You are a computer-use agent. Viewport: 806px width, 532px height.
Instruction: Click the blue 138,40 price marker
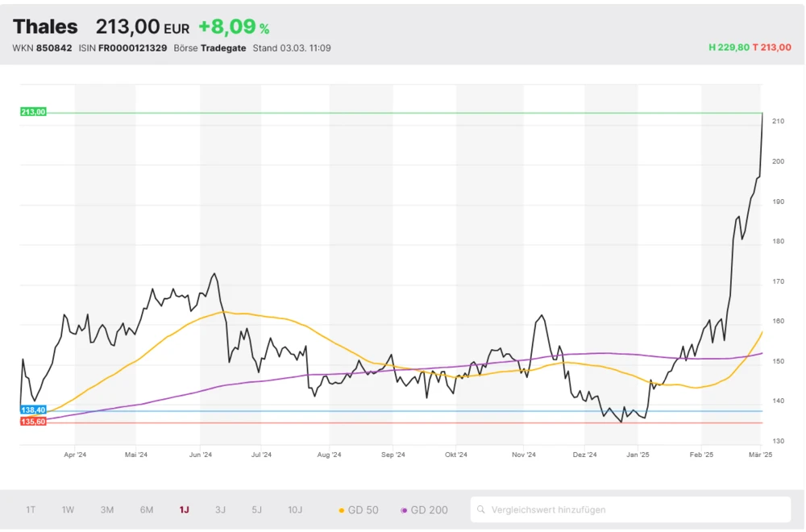tap(33, 410)
